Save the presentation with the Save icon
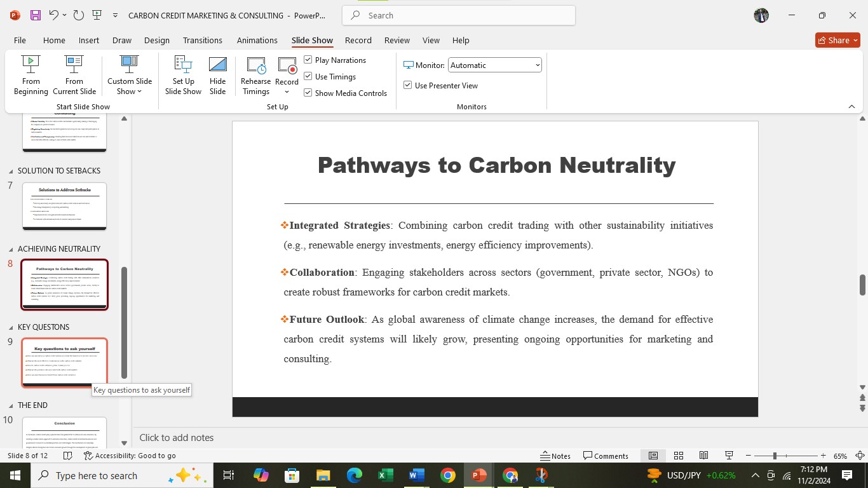Viewport: 868px width, 488px height. 36,15
